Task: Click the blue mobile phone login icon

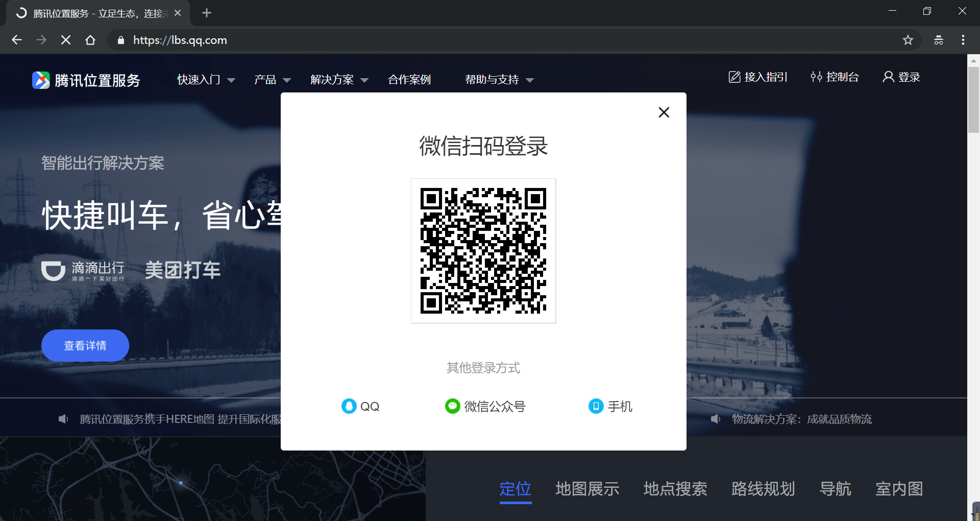Action: (x=596, y=406)
